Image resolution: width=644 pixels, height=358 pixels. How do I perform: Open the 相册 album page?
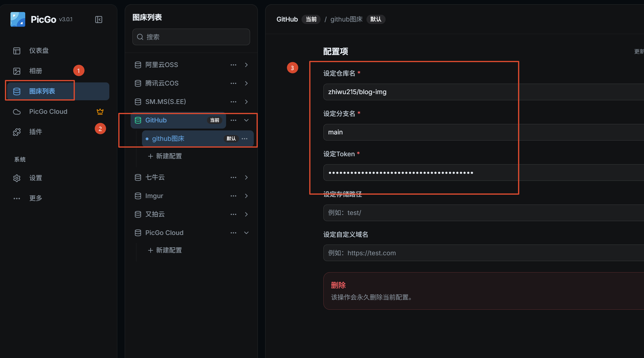[58, 71]
